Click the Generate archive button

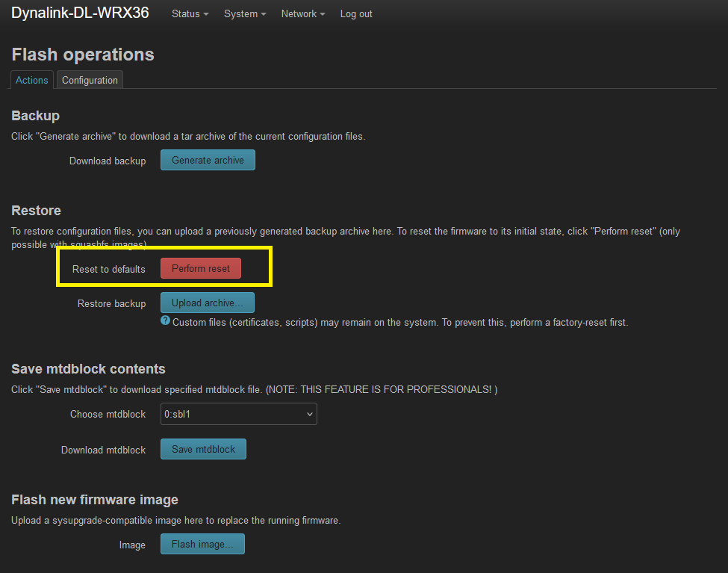tap(208, 160)
